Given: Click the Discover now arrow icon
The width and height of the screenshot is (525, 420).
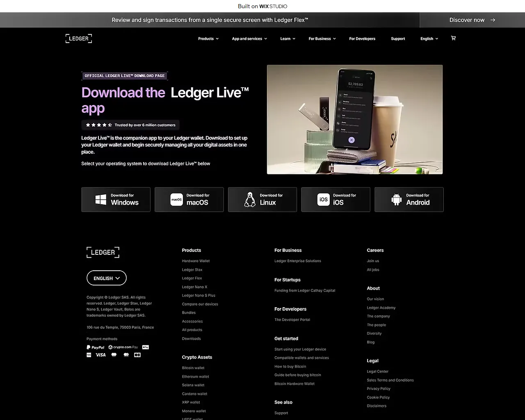Looking at the screenshot, I should [493, 20].
